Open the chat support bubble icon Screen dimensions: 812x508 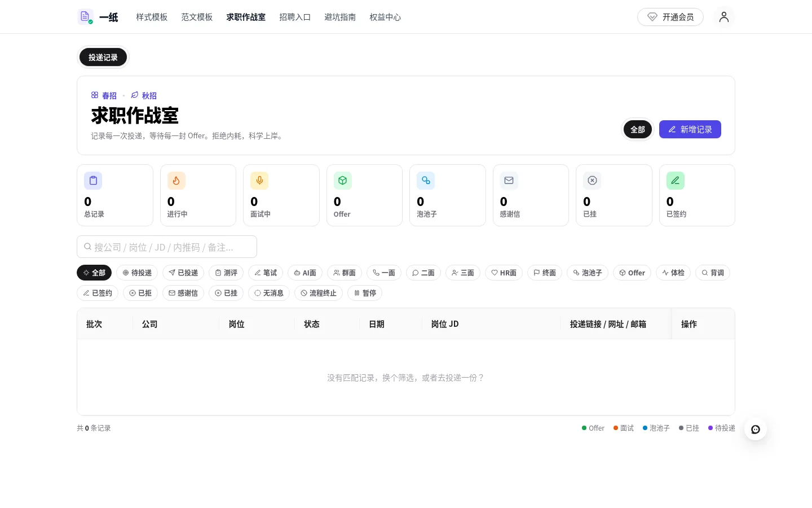click(756, 430)
